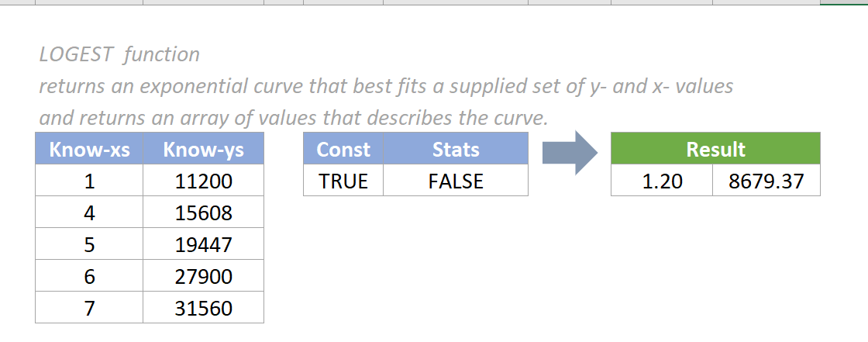
Task: Select the result cell showing 1.20
Action: click(662, 181)
